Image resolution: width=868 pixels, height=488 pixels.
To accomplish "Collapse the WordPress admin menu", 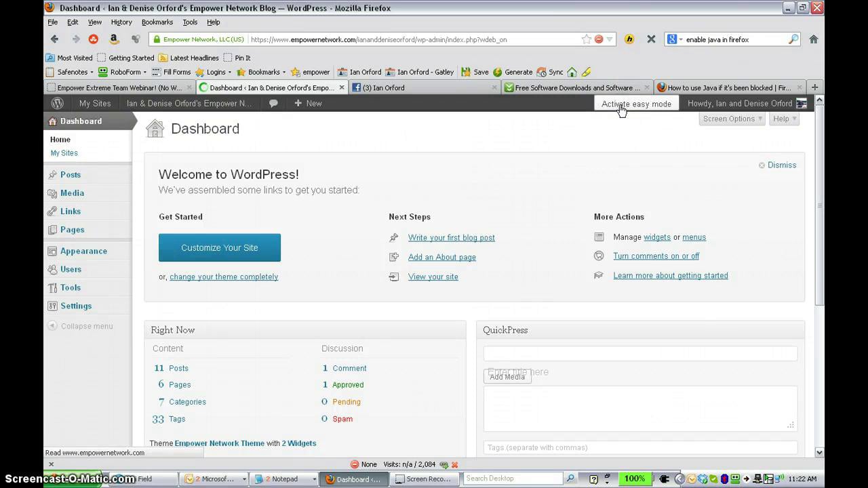I will pyautogui.click(x=81, y=326).
